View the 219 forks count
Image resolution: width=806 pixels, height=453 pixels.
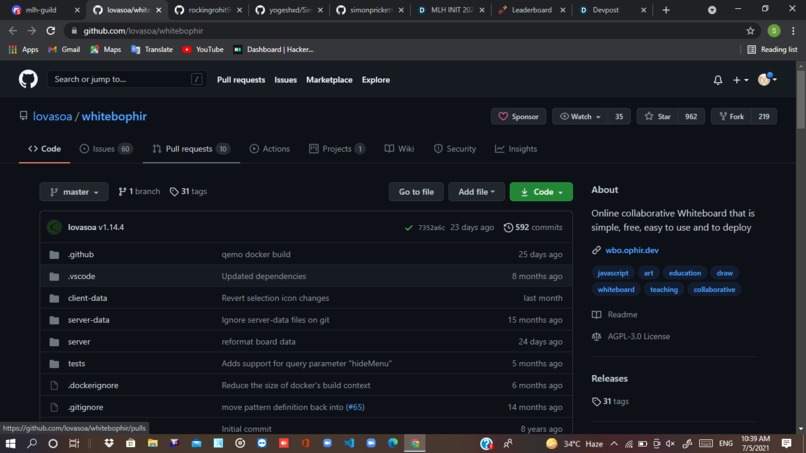pyautogui.click(x=764, y=116)
